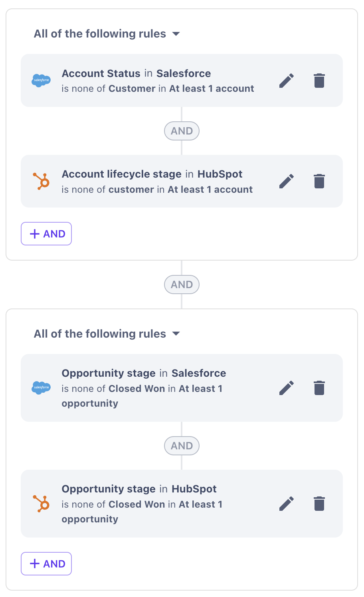
Task: Click the Salesforce logo on Opportunity stage rule
Action: click(x=41, y=388)
